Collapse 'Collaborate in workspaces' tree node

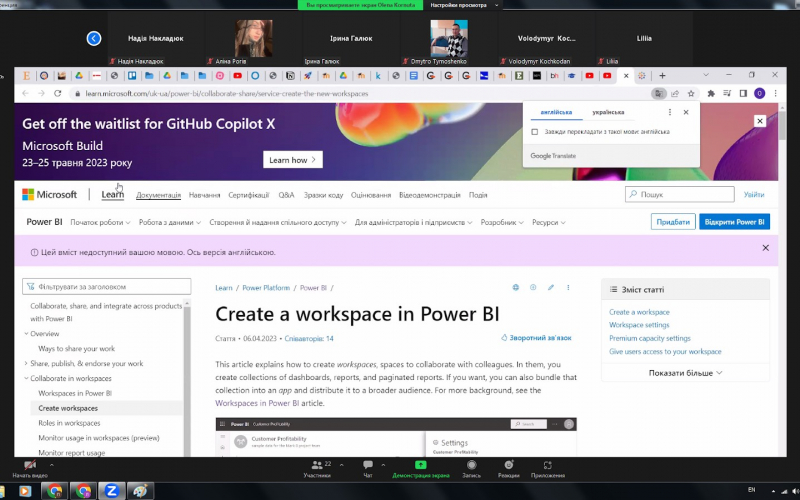[x=26, y=378]
